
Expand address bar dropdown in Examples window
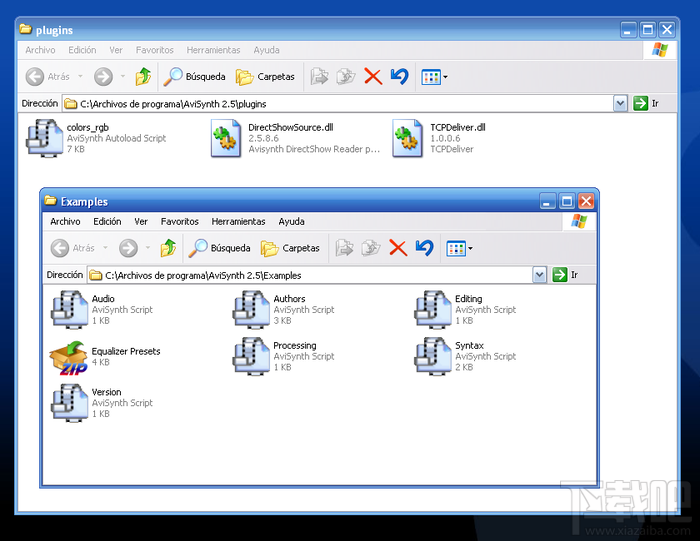539,275
